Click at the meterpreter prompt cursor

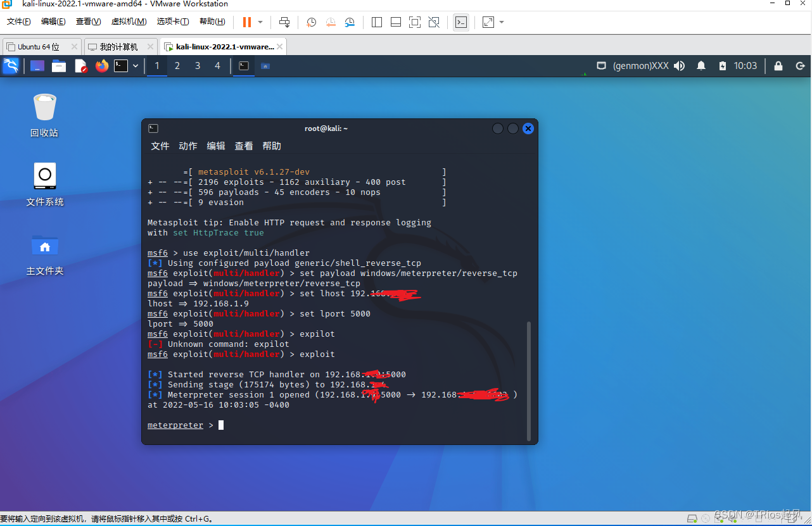pyautogui.click(x=221, y=425)
